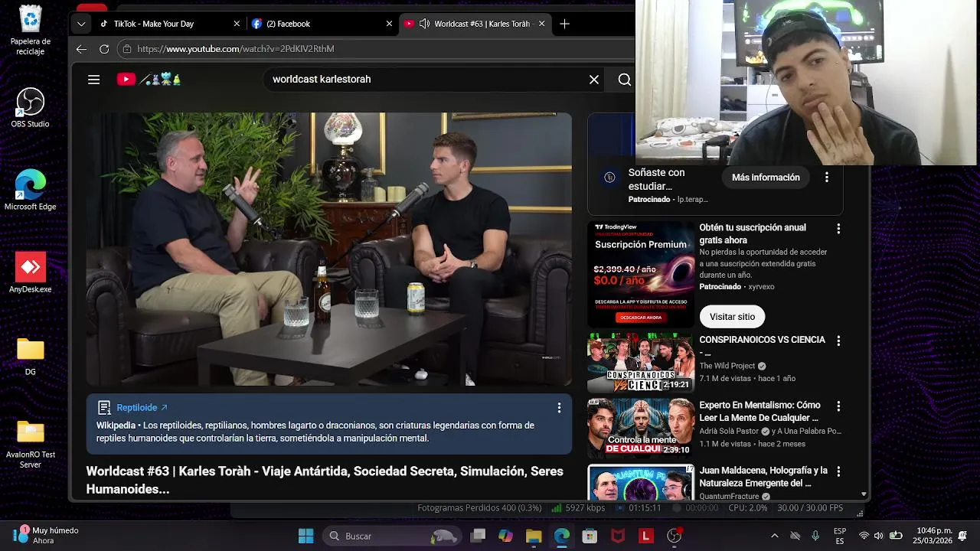The height and width of the screenshot is (551, 980).
Task: Open options for Conspiranoicos vs Ciencia video
Action: click(838, 341)
